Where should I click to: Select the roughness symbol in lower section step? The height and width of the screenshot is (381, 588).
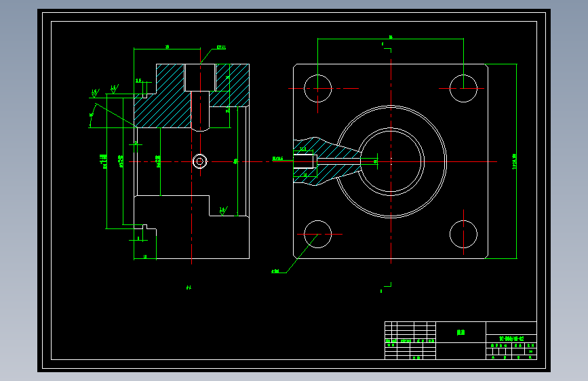point(222,211)
